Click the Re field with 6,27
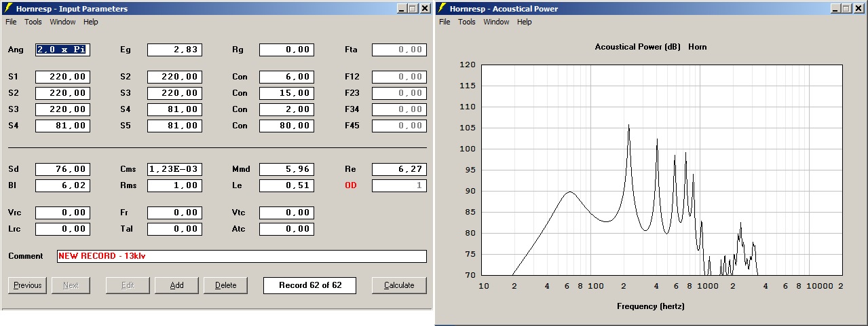Image resolution: width=868 pixels, height=326 pixels. pyautogui.click(x=399, y=169)
